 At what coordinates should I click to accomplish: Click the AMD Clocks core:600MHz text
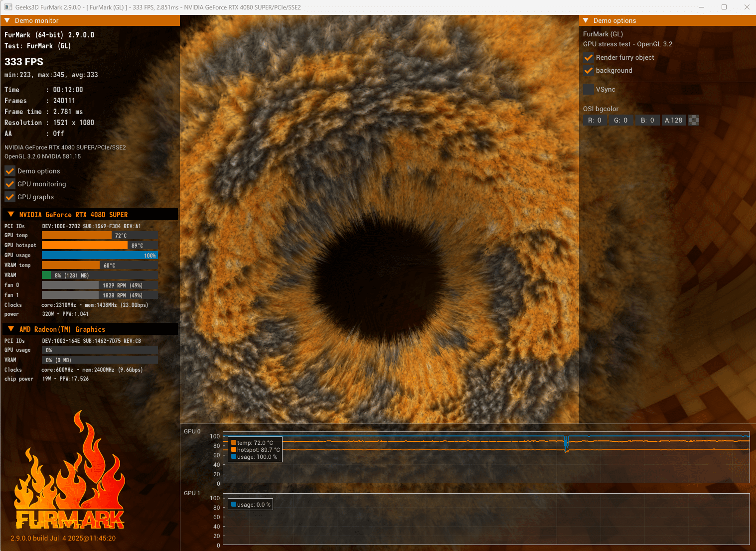click(x=92, y=370)
